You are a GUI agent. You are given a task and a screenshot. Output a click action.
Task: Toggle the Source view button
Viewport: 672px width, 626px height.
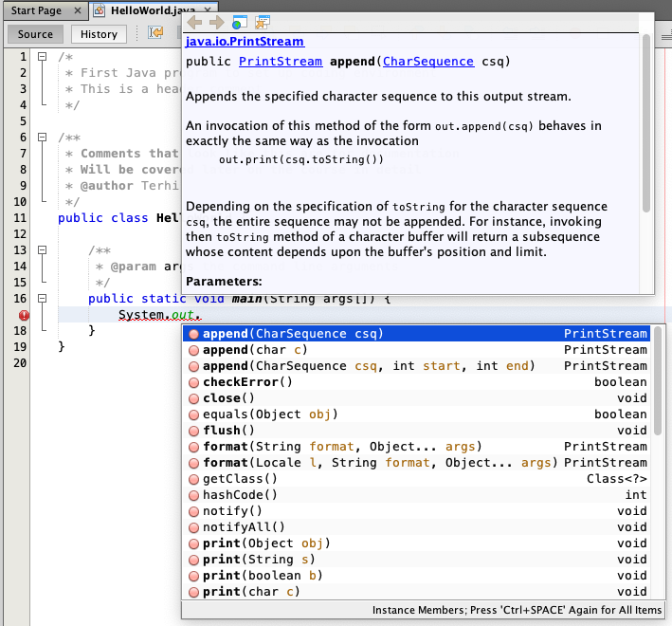pos(36,34)
